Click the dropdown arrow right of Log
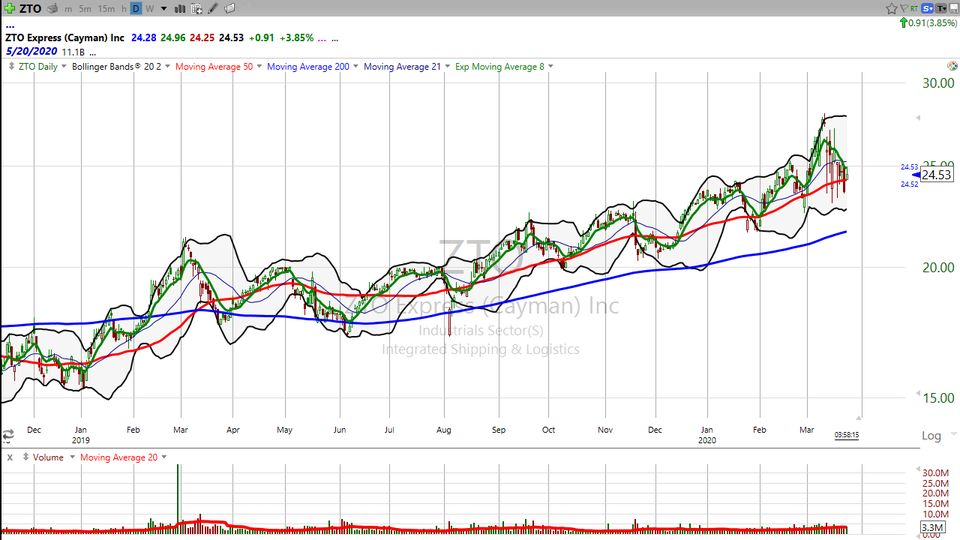 pos(953,435)
